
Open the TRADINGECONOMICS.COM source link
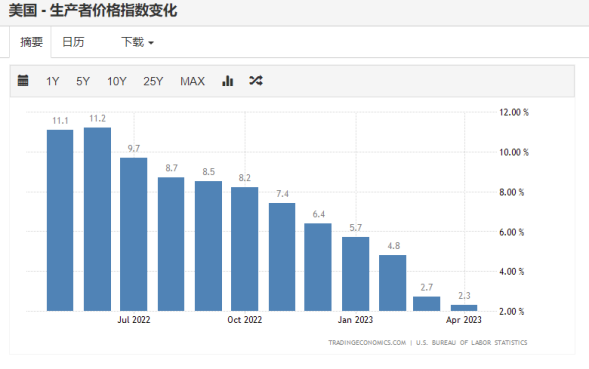point(367,343)
